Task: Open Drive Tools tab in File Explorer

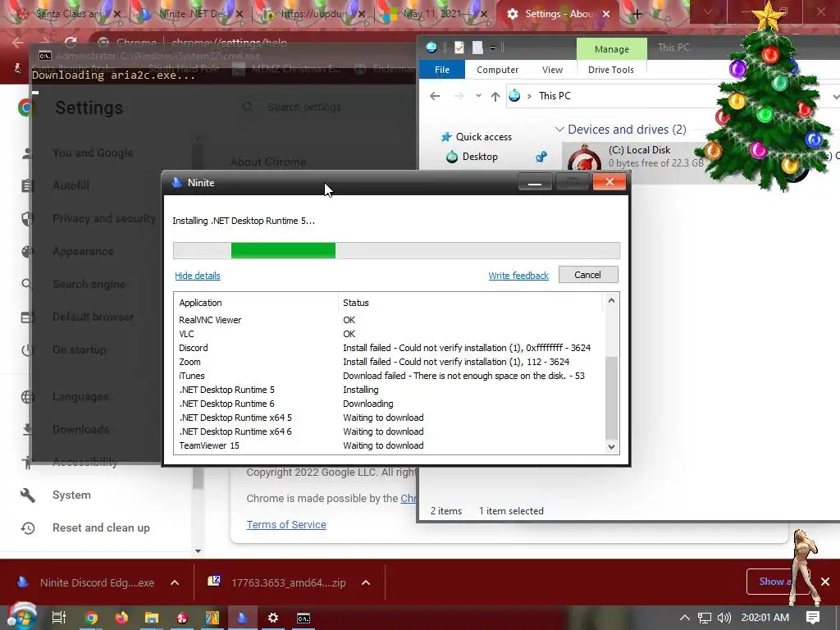Action: [610, 70]
